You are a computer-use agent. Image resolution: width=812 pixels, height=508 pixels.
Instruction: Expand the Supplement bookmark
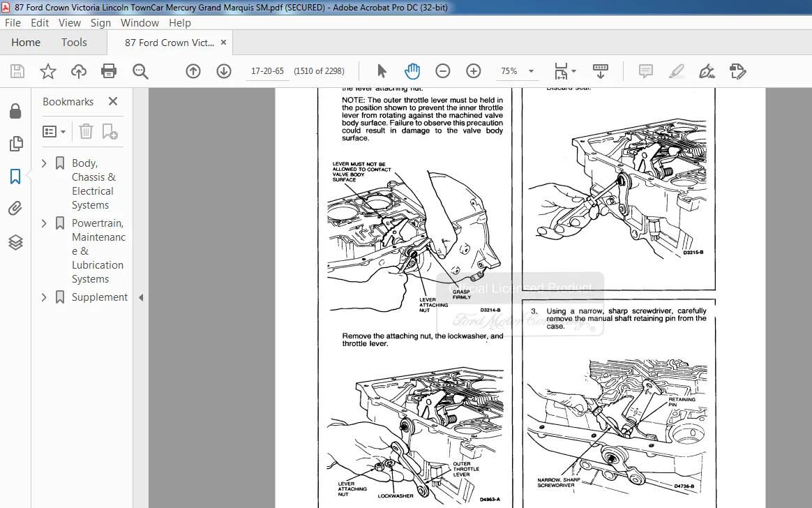click(44, 297)
